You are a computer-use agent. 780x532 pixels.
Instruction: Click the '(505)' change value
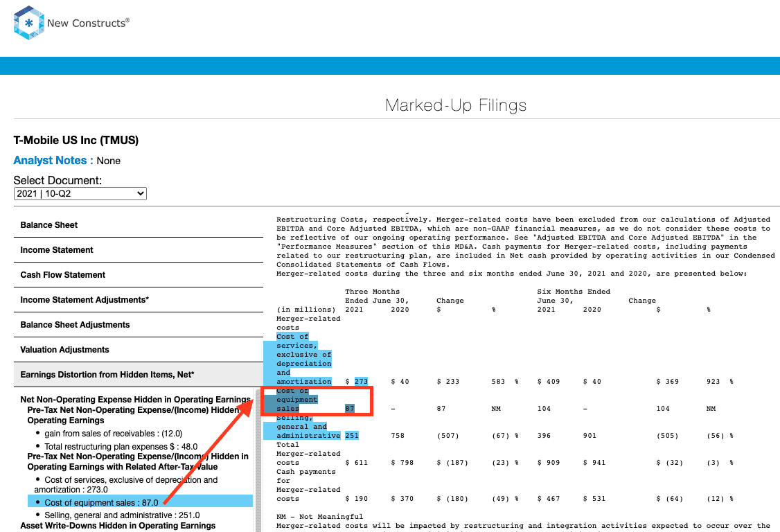[x=668, y=436]
